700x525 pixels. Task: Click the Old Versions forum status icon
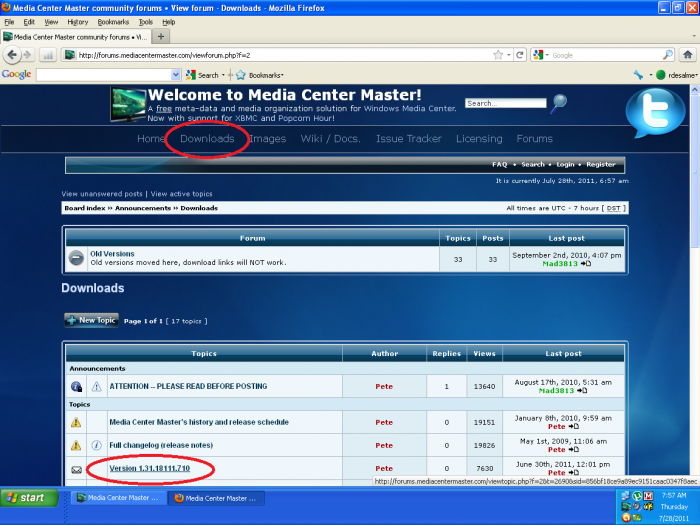[76, 258]
